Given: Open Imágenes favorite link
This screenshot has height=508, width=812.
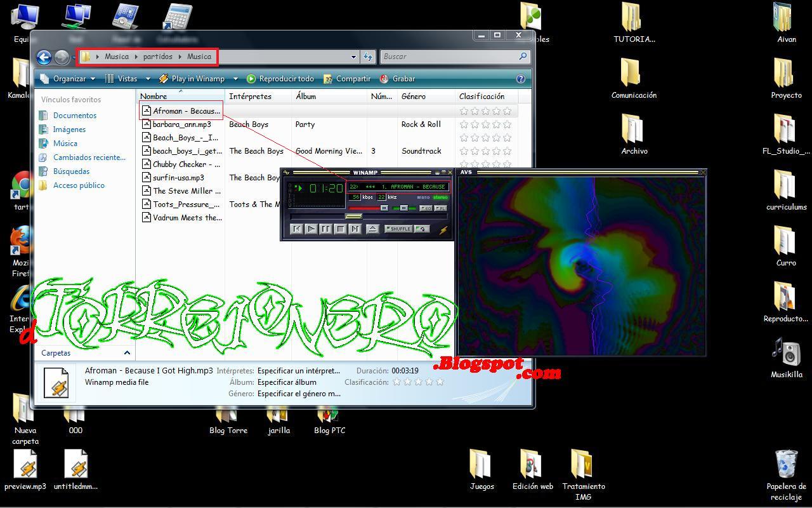Looking at the screenshot, I should click(x=69, y=130).
